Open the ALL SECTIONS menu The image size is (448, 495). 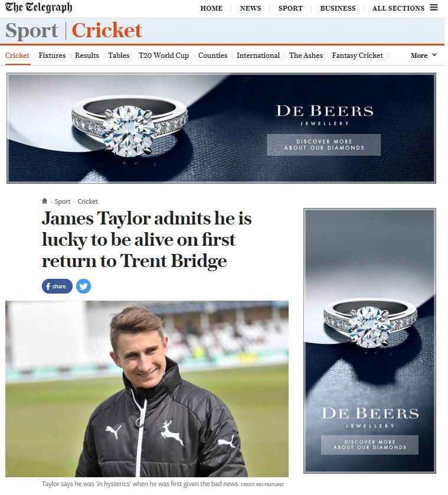[398, 8]
